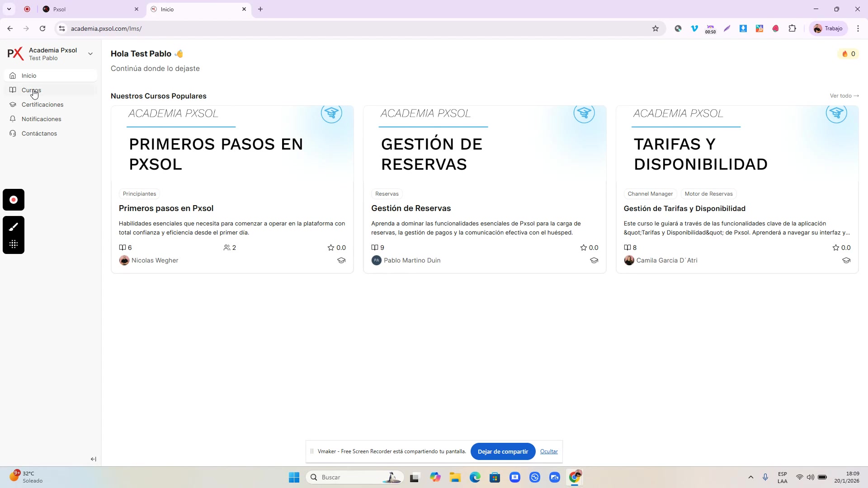Click graduation cap icon beside Nicolas Wegher
This screenshot has height=488, width=868.
coord(341,260)
